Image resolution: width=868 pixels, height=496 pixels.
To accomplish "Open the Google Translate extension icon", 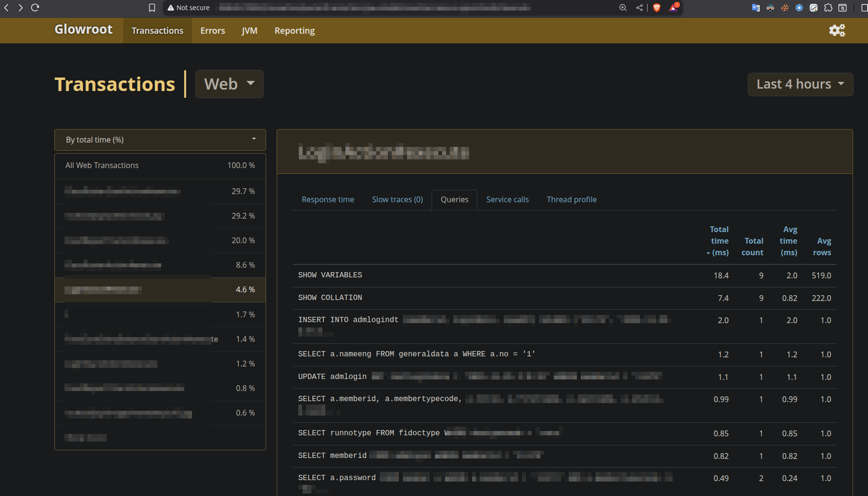I will [x=756, y=8].
